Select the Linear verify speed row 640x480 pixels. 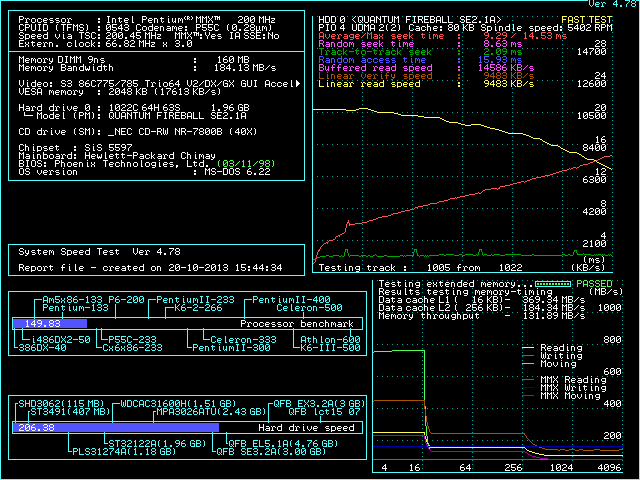[426, 76]
